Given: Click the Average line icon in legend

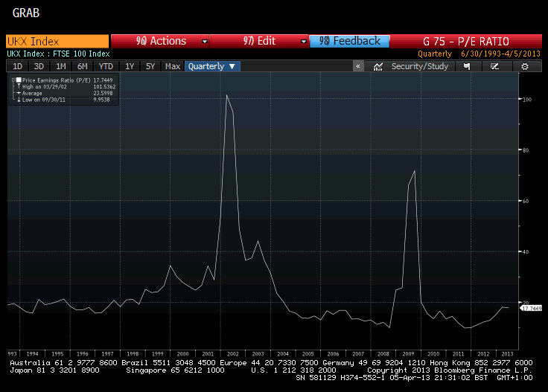Looking at the screenshot, I should (x=17, y=93).
